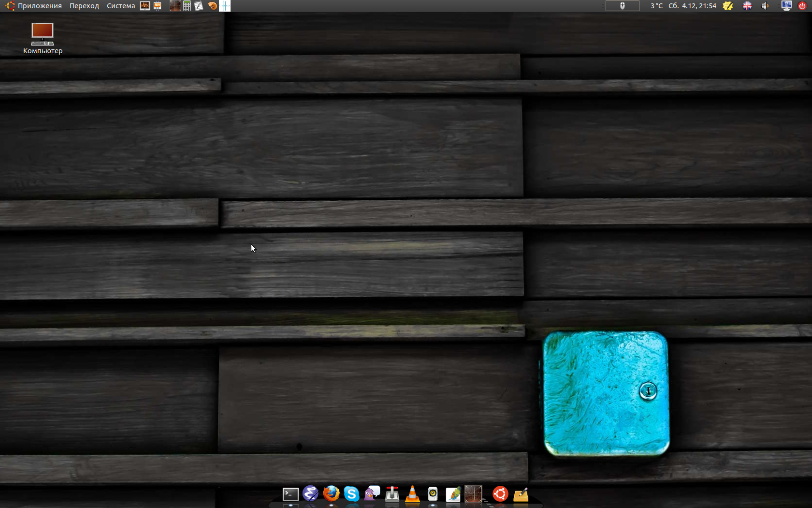Open the yellow sticky notes tray icon
Viewport: 812px width, 508px height.
[x=728, y=6]
